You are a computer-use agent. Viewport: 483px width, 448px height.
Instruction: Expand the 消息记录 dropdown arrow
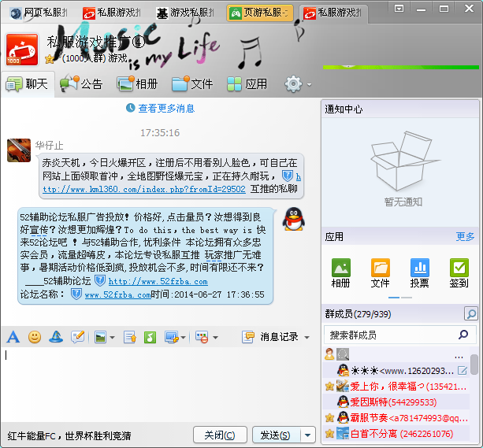coord(307,338)
